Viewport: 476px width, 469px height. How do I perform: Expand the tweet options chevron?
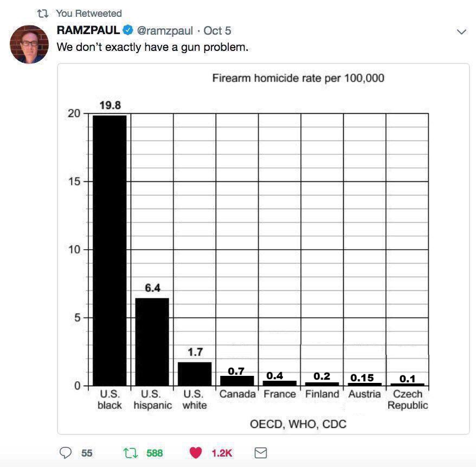(461, 31)
